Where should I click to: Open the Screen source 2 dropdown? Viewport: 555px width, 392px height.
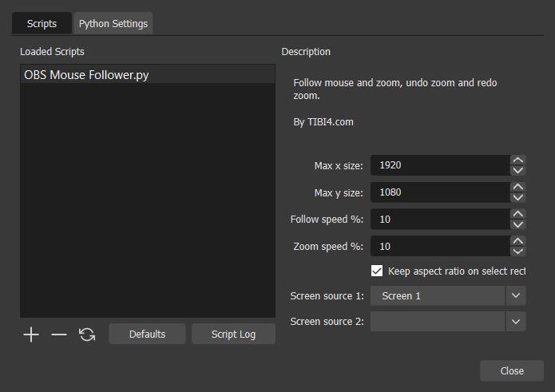448,322
